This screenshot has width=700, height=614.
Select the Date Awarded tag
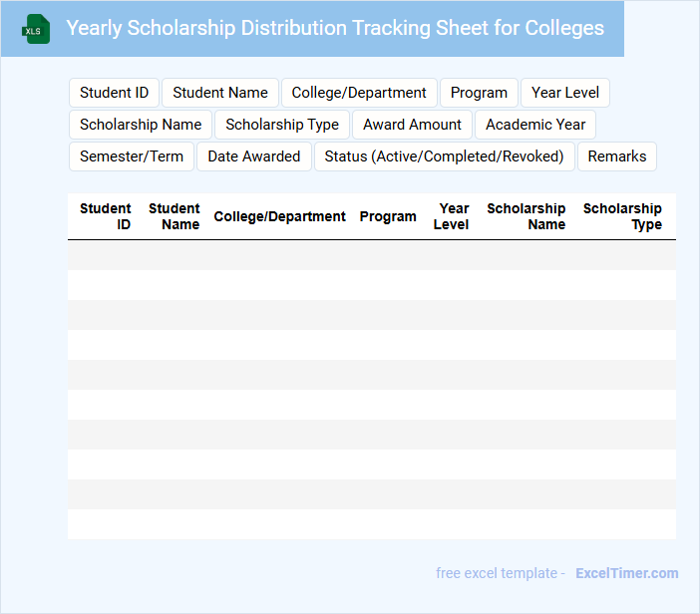[x=253, y=156]
